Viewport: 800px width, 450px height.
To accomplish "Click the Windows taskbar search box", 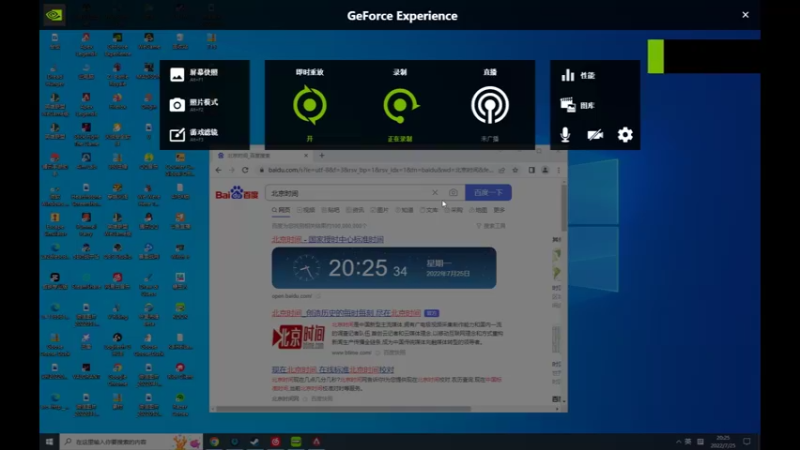I will point(131,441).
